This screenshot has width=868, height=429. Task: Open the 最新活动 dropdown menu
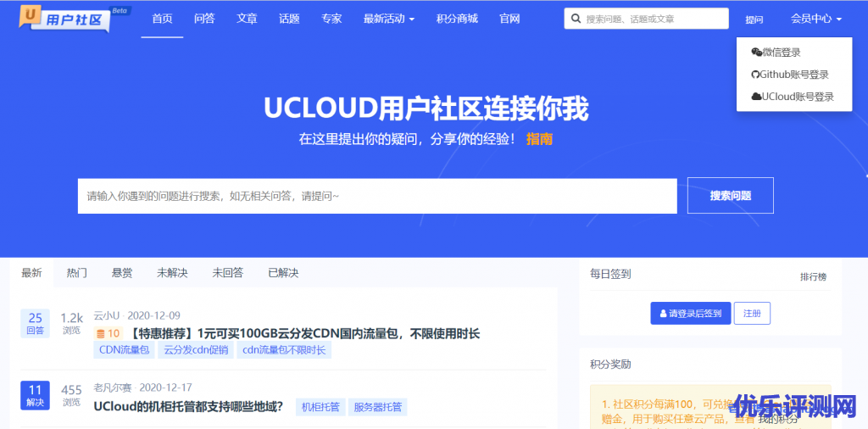pos(389,19)
